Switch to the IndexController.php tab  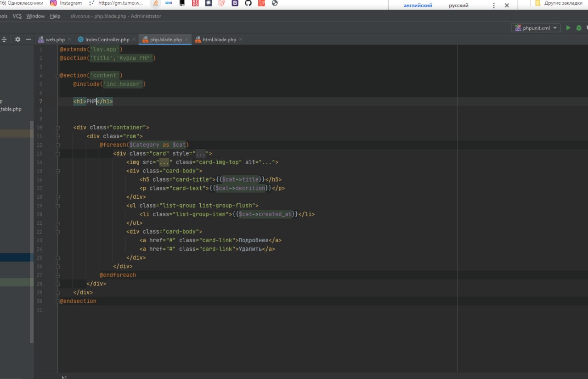click(107, 40)
